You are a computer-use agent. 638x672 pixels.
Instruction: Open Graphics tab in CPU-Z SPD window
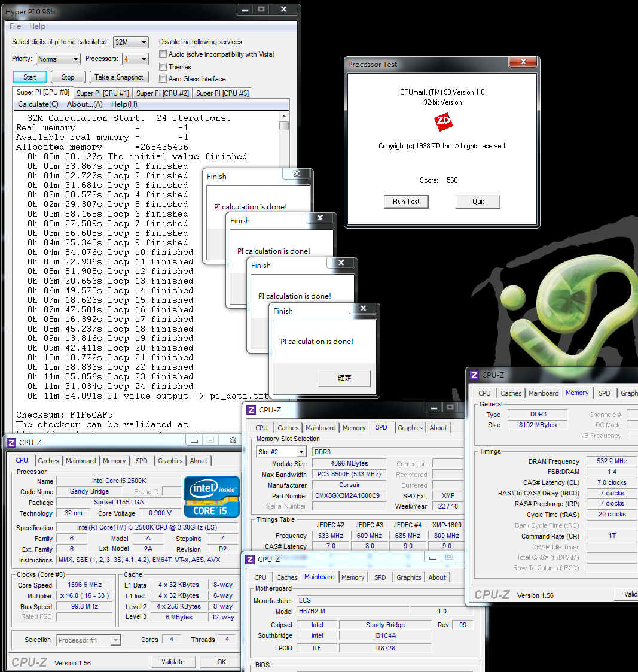pyautogui.click(x=410, y=428)
